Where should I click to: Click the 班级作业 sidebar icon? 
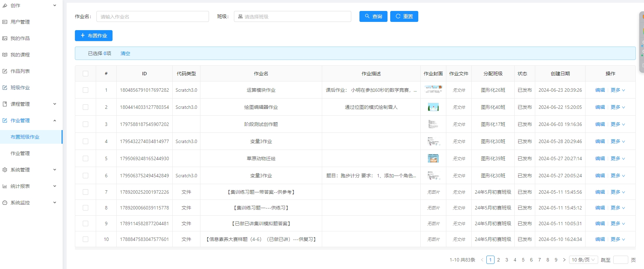[5, 88]
